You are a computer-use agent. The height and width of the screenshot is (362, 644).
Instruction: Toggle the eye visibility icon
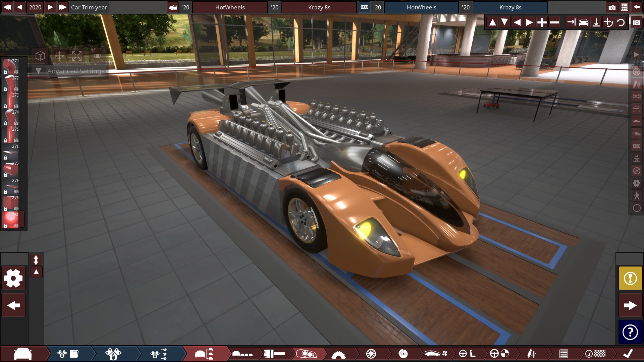click(x=98, y=56)
